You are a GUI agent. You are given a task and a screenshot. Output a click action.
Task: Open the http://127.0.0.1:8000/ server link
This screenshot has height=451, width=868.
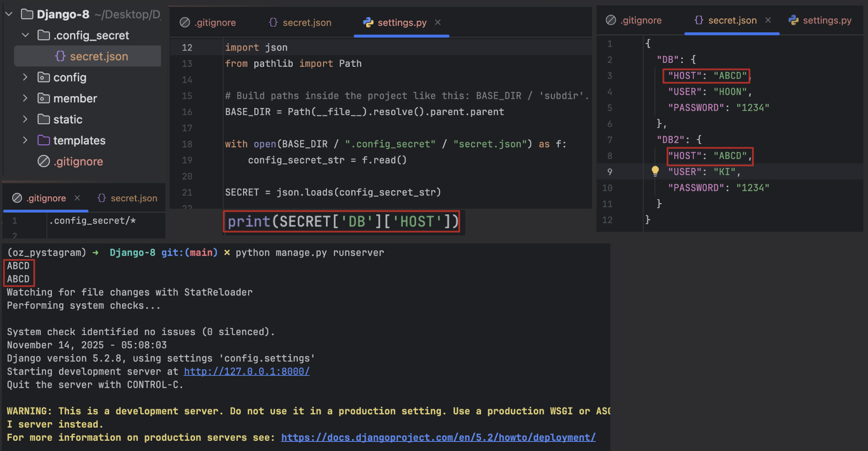(x=247, y=371)
